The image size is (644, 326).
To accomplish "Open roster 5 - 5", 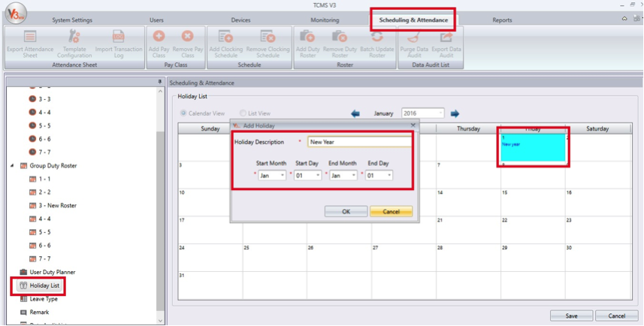I will pyautogui.click(x=41, y=232).
